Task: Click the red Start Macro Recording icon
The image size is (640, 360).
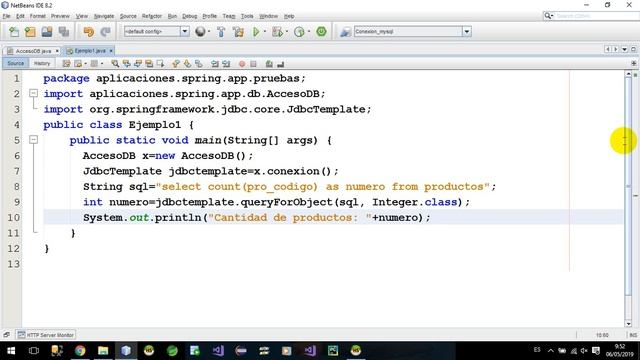Action: pyautogui.click(x=242, y=64)
